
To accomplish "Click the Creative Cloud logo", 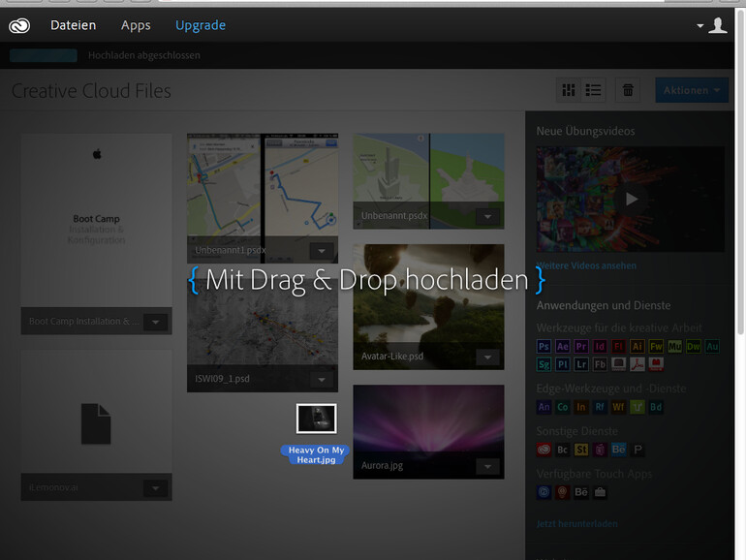I will pyautogui.click(x=19, y=25).
